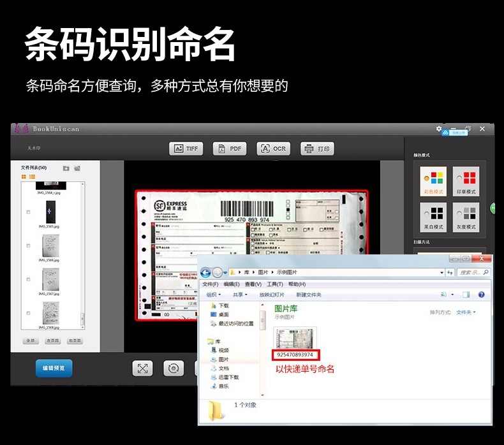
Task: Select color mode (彩色模式)
Action: pyautogui.click(x=434, y=179)
